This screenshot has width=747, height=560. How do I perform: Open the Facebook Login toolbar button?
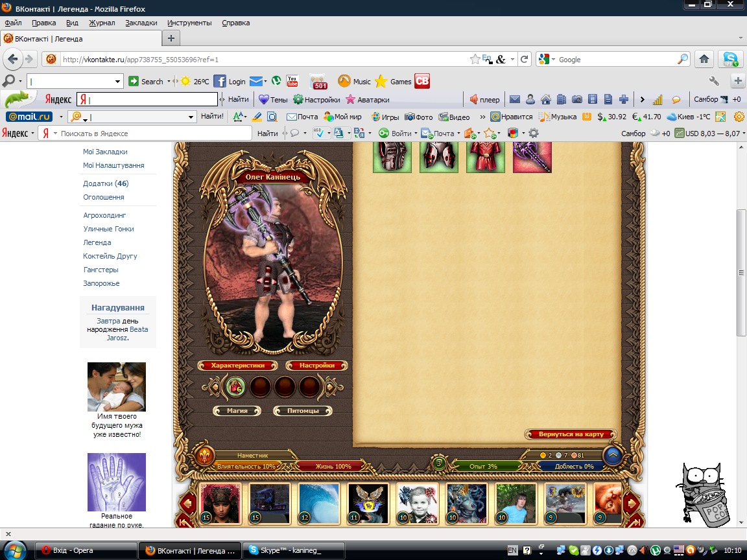pyautogui.click(x=230, y=82)
